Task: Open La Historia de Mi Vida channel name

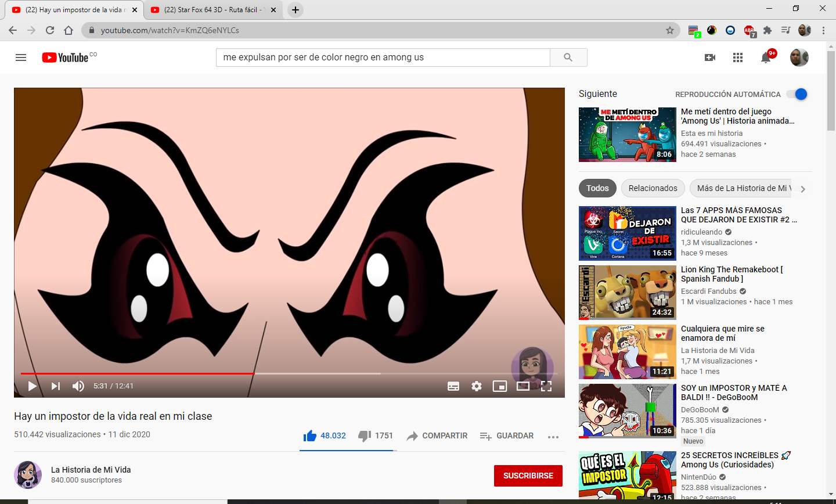Action: [x=91, y=470]
